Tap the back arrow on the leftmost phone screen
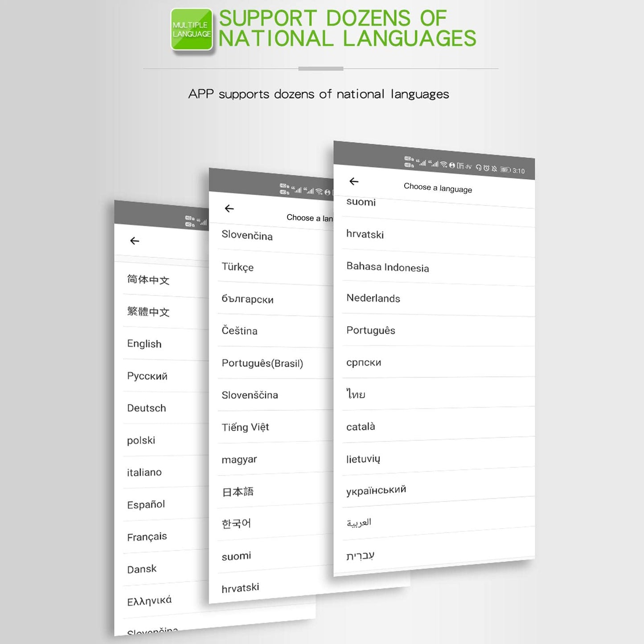Screen dimensions: 644x644 pyautogui.click(x=135, y=241)
